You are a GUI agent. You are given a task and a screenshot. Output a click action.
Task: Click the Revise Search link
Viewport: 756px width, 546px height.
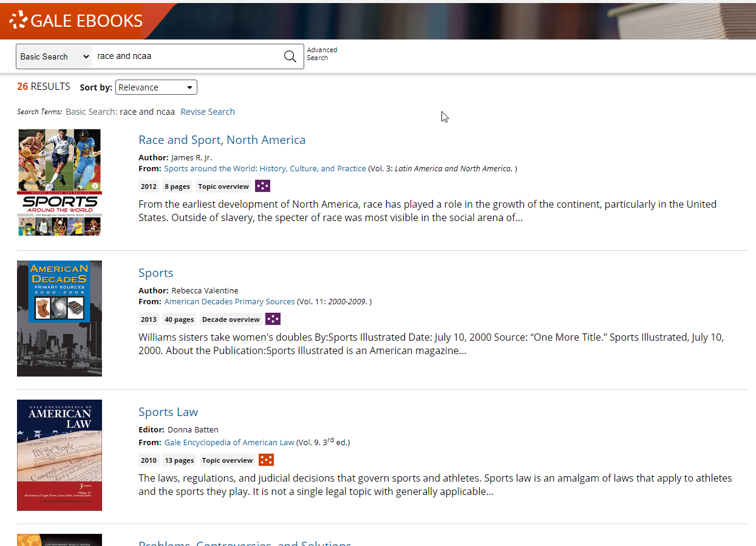point(208,112)
